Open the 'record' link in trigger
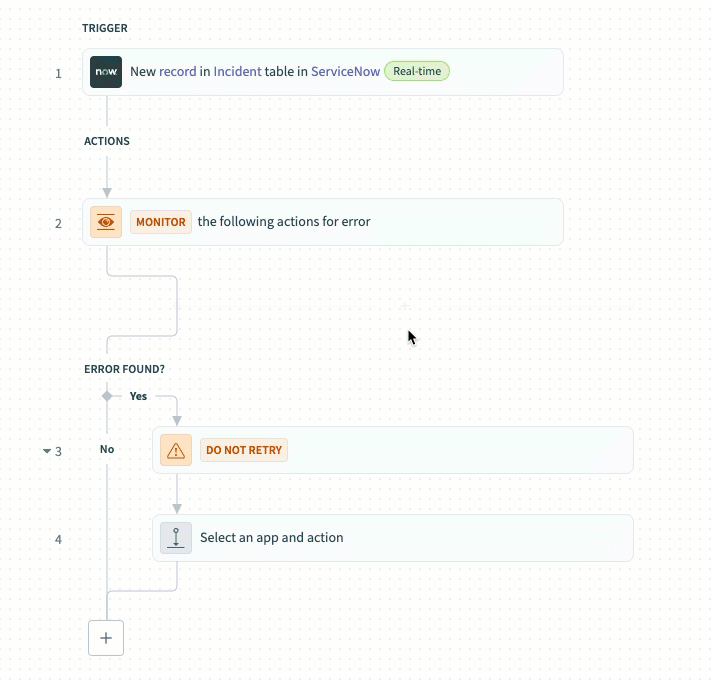The height and width of the screenshot is (680, 712). (x=176, y=72)
